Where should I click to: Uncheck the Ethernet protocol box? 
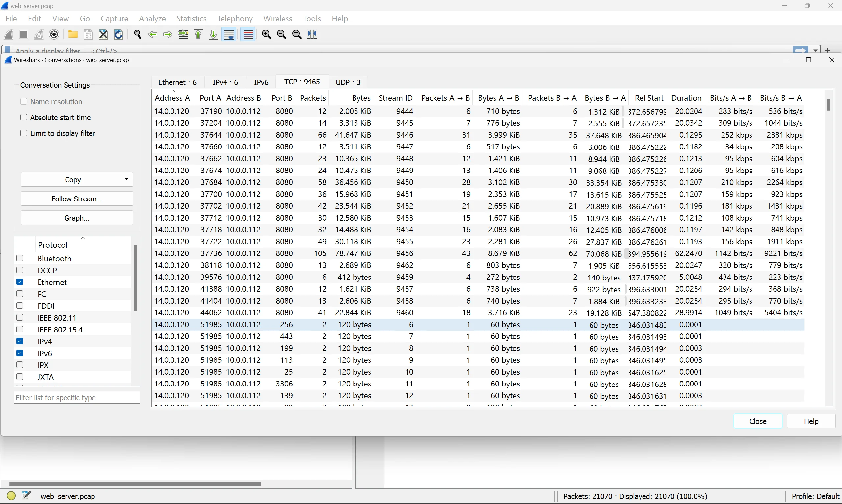click(x=20, y=282)
